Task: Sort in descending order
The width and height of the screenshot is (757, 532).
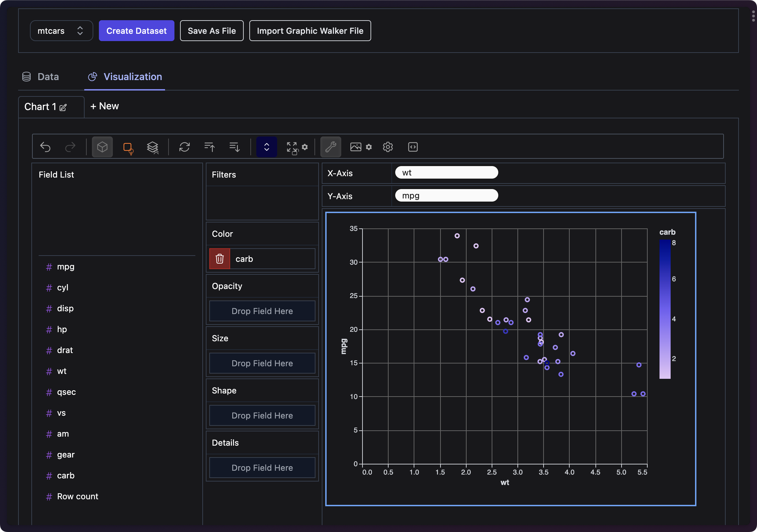Action: click(235, 147)
